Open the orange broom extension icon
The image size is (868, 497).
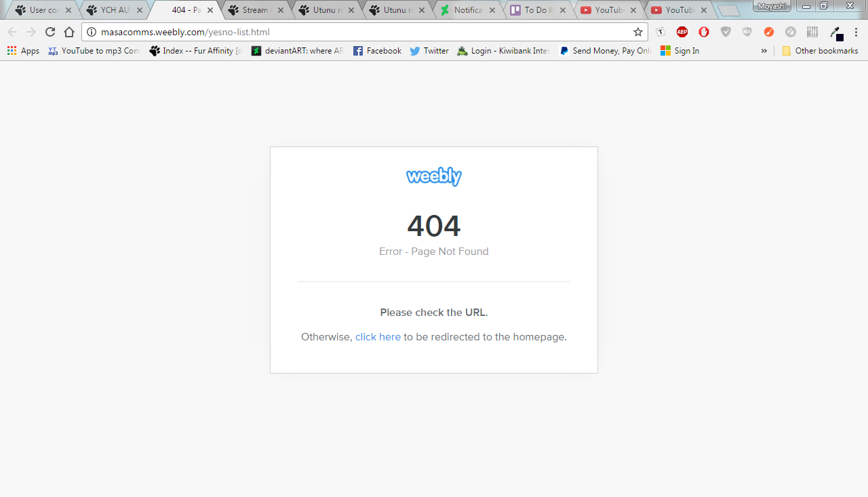(x=769, y=32)
